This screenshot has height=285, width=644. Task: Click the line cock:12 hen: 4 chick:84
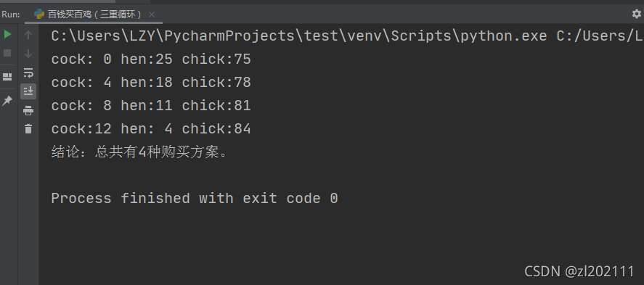[151, 129]
